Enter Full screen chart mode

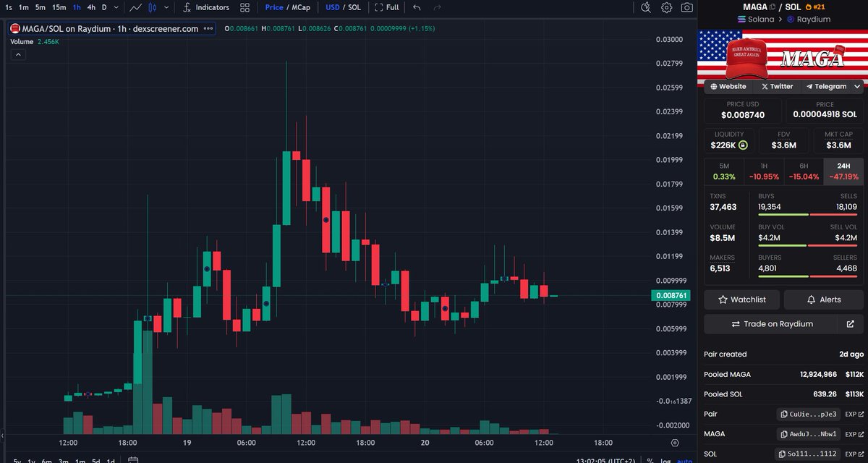(x=386, y=7)
